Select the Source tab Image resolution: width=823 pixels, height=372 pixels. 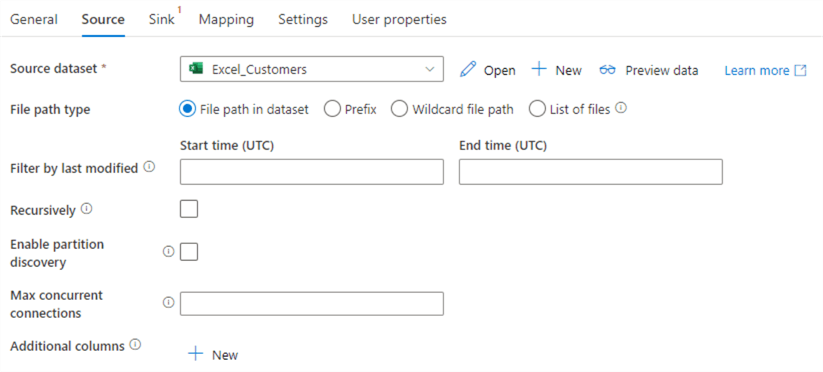103,19
